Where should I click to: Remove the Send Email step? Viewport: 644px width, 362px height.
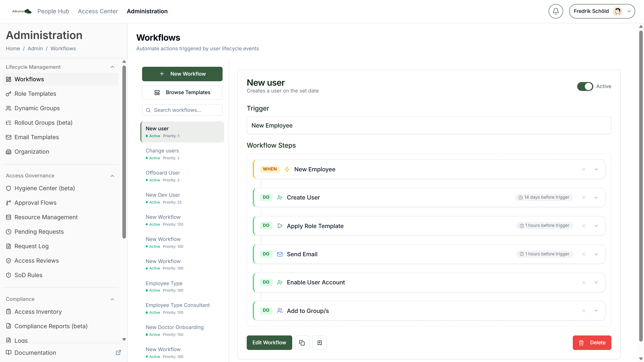pyautogui.click(x=583, y=254)
